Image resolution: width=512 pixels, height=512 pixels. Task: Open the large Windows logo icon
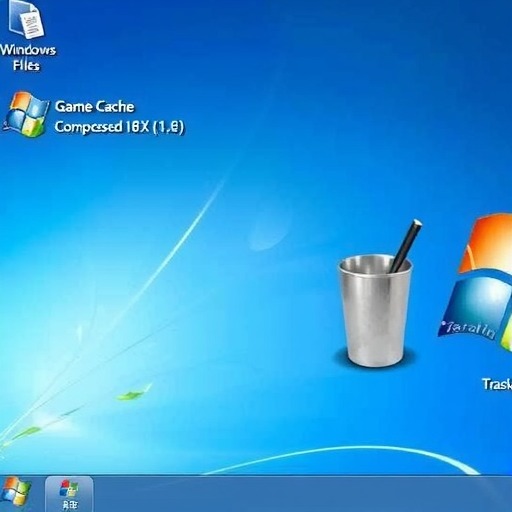[476, 283]
